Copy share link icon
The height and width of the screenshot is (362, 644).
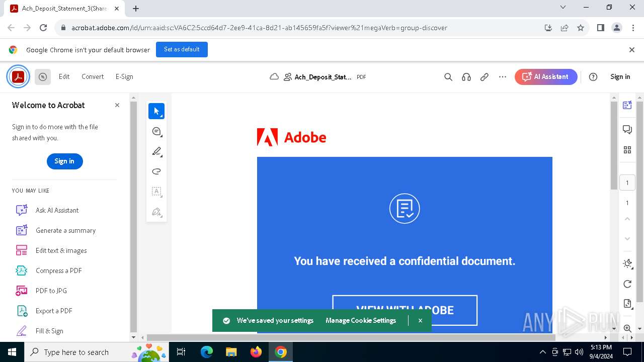(485, 77)
